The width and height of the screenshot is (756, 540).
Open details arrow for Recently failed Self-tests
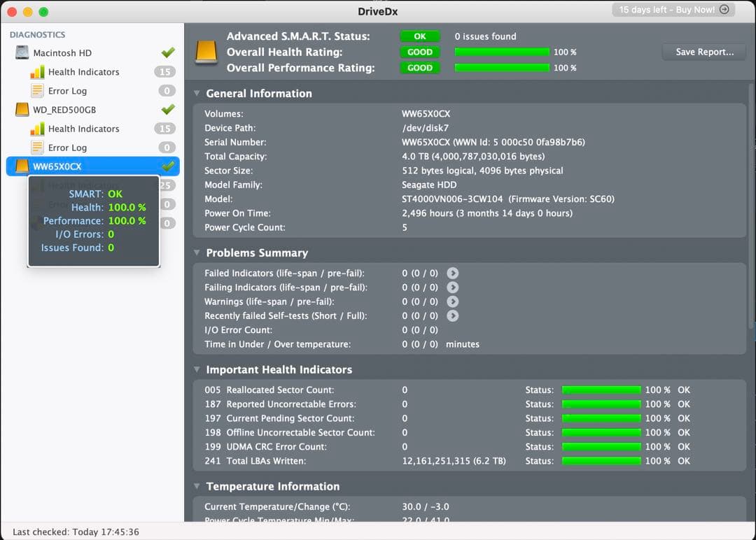tap(452, 315)
